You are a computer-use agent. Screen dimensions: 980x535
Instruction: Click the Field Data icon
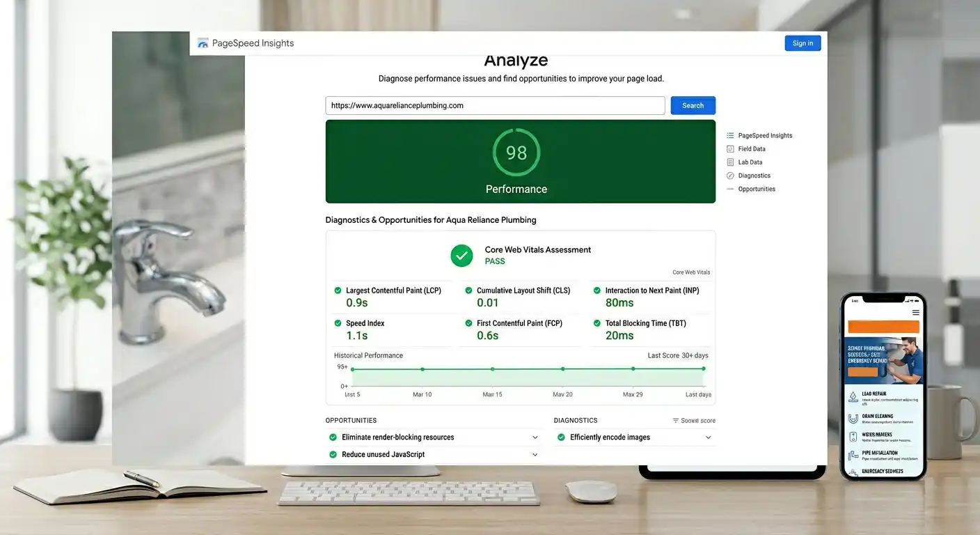[x=730, y=149]
